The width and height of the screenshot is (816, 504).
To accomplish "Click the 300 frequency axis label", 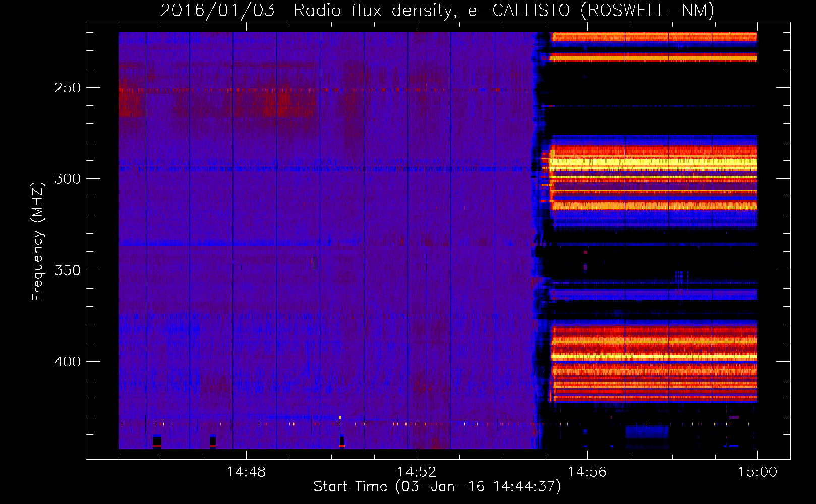I will pyautogui.click(x=68, y=179).
